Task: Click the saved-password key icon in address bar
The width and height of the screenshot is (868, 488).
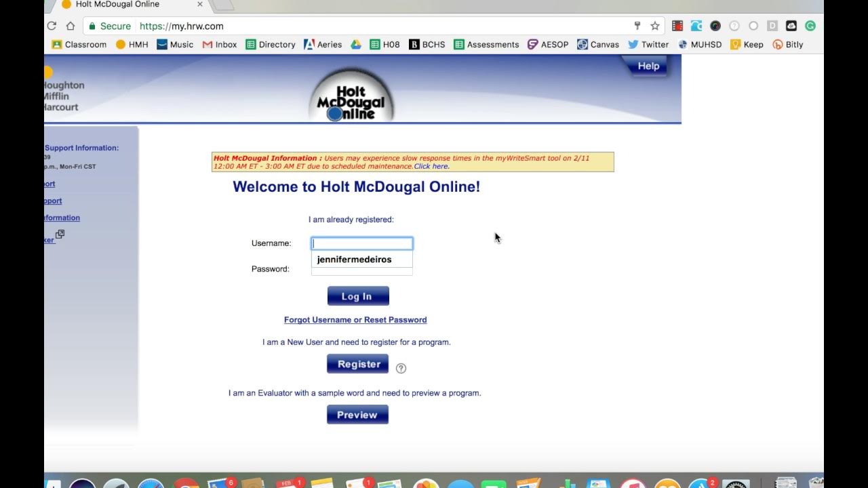Action: coord(637,26)
